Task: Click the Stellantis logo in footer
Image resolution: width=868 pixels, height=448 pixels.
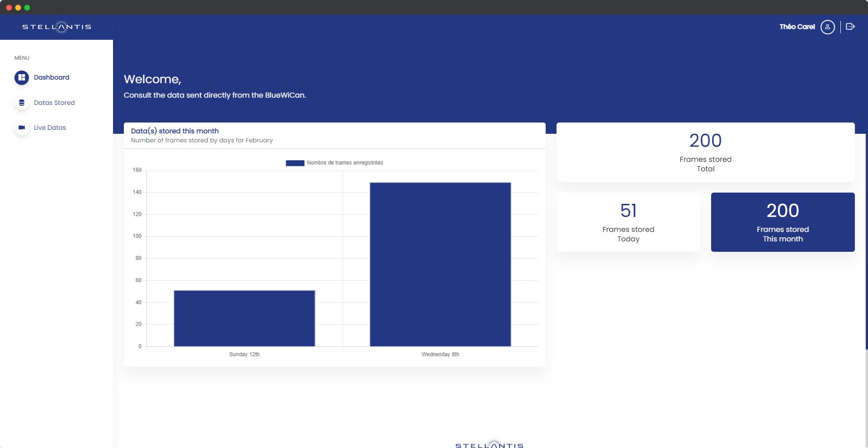Action: tap(489, 445)
